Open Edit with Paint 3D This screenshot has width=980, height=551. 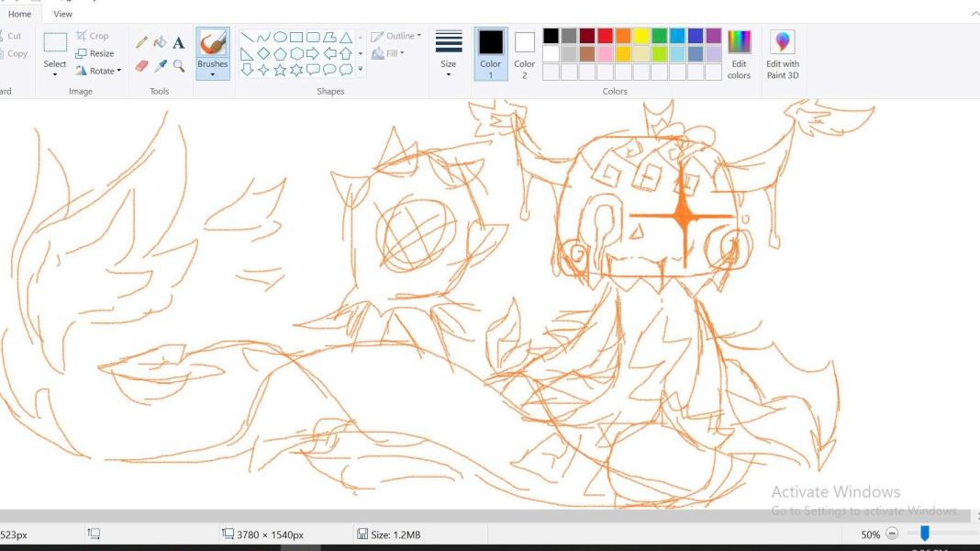coord(783,54)
